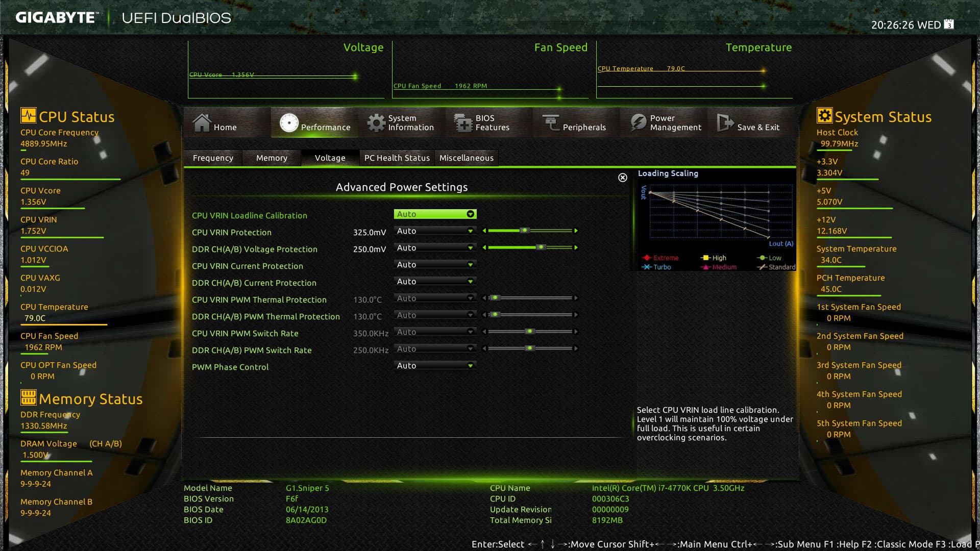Click the Home house icon

(201, 123)
